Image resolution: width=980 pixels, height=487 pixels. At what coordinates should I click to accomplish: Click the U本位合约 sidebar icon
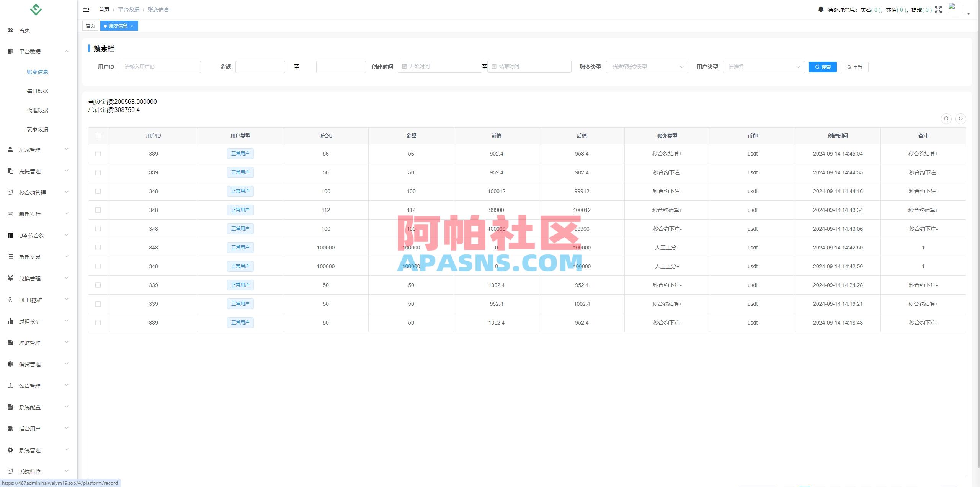pyautogui.click(x=10, y=235)
